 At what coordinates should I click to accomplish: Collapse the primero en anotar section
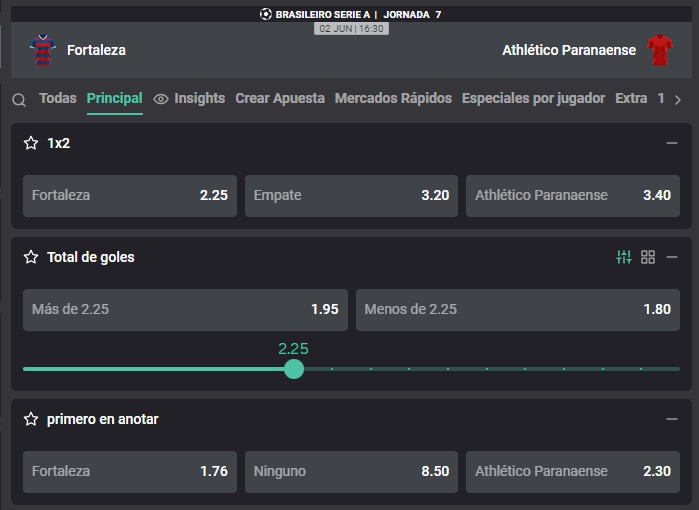[x=672, y=419]
